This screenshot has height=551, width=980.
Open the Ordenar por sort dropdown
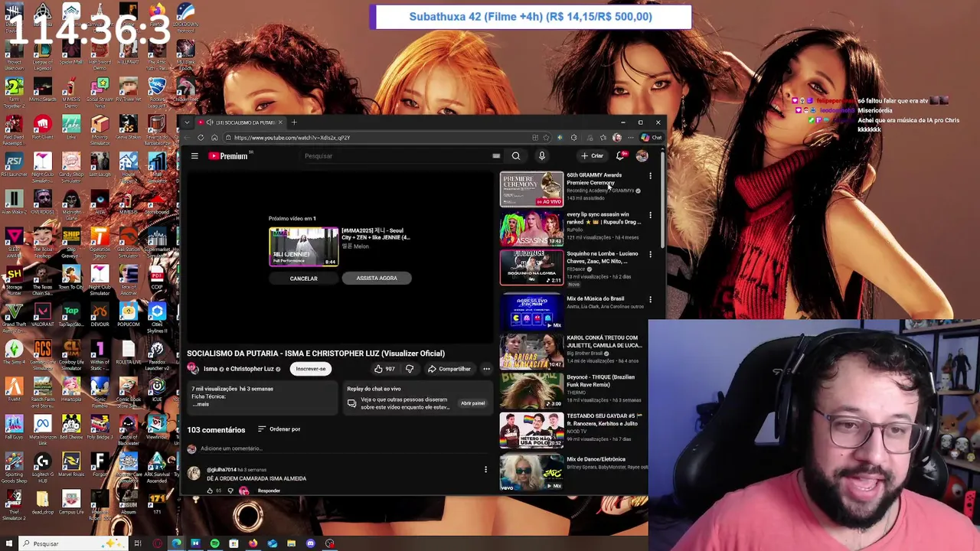tap(279, 429)
